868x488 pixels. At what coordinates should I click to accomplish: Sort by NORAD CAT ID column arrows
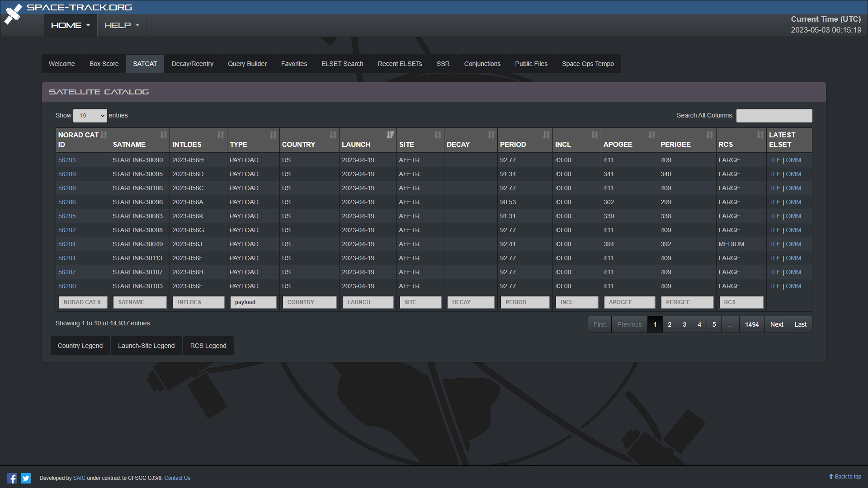tap(104, 135)
